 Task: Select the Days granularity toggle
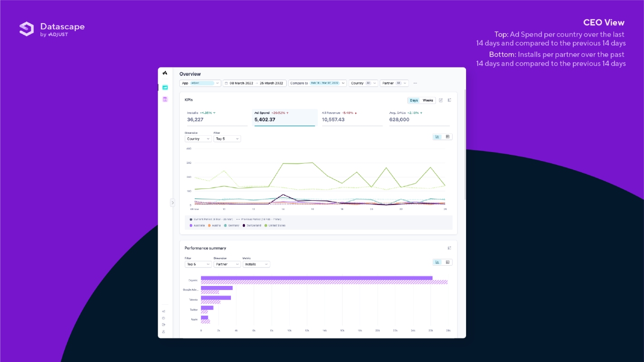[414, 100]
